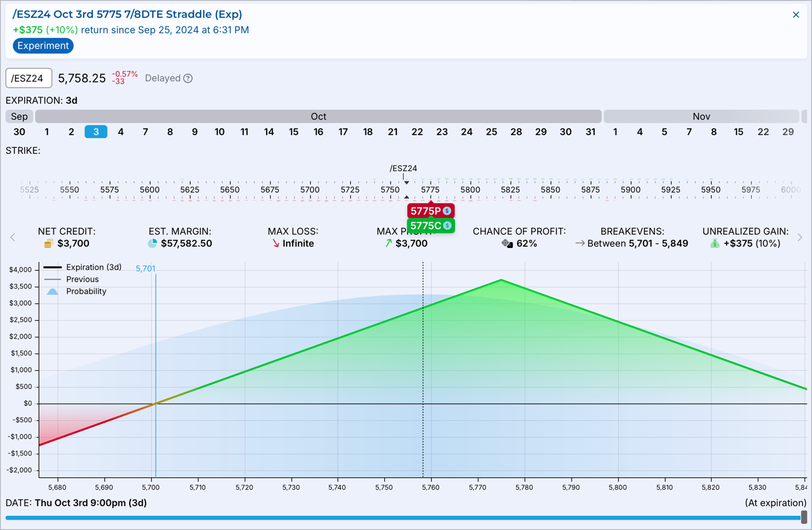Open the /ESZ24 symbol selector box
Image resolution: width=812 pixels, height=530 pixels.
click(x=29, y=78)
